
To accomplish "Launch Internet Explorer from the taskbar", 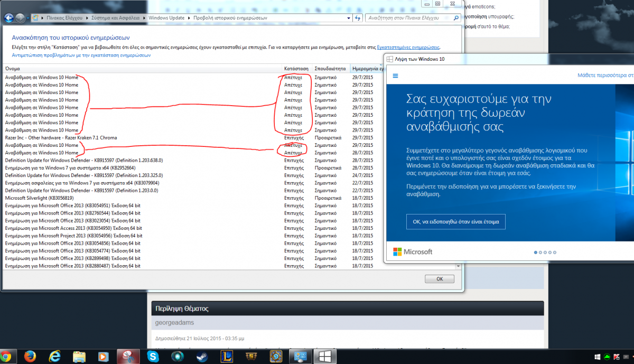I will click(54, 356).
